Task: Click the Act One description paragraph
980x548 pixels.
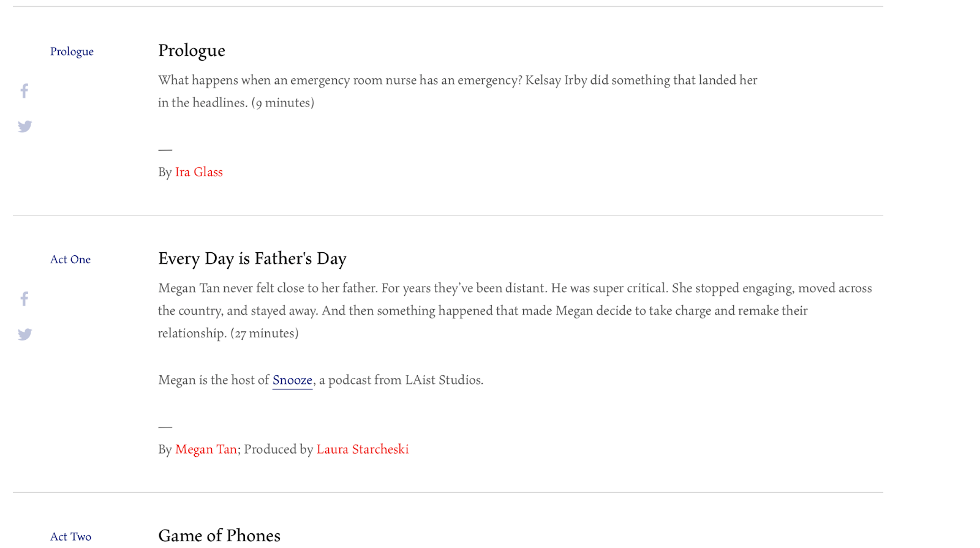Action: pos(515,310)
